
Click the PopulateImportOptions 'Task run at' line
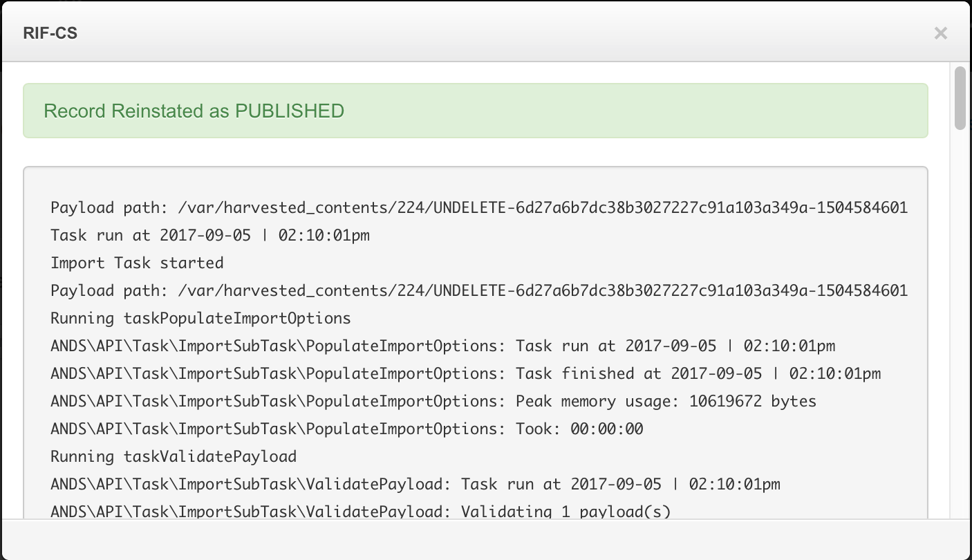[442, 346]
